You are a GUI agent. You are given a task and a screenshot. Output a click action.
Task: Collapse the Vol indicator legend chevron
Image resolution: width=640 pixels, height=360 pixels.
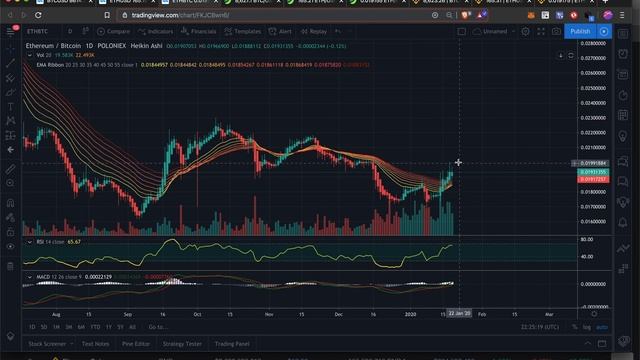(x=29, y=55)
